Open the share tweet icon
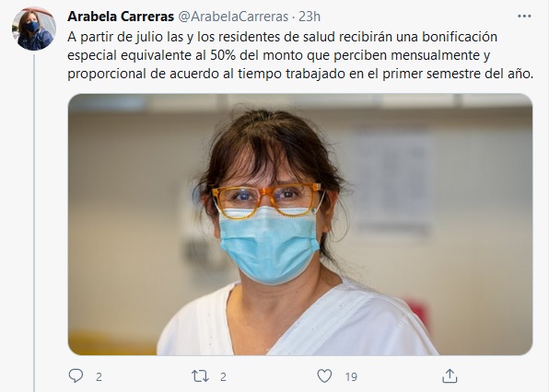Viewport: 549px width, 392px height. (x=450, y=376)
